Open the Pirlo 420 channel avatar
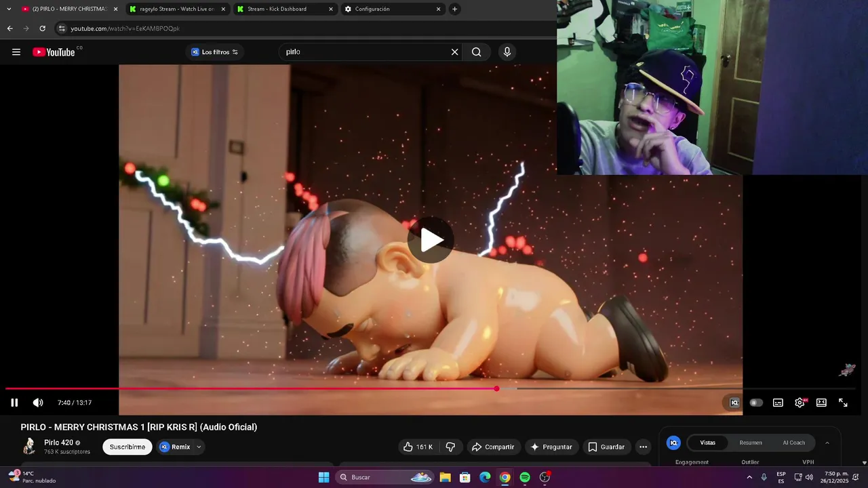The width and height of the screenshot is (868, 488). coord(29,446)
